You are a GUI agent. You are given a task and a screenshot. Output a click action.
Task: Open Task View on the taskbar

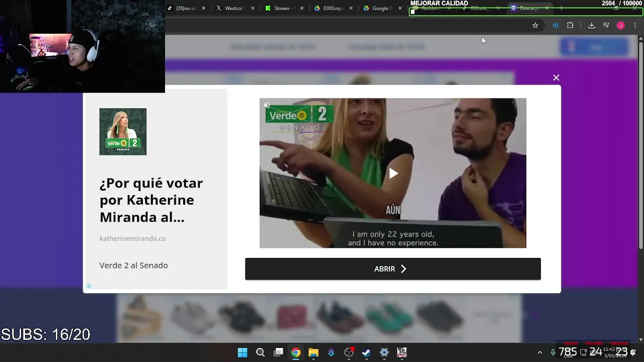[278, 352]
